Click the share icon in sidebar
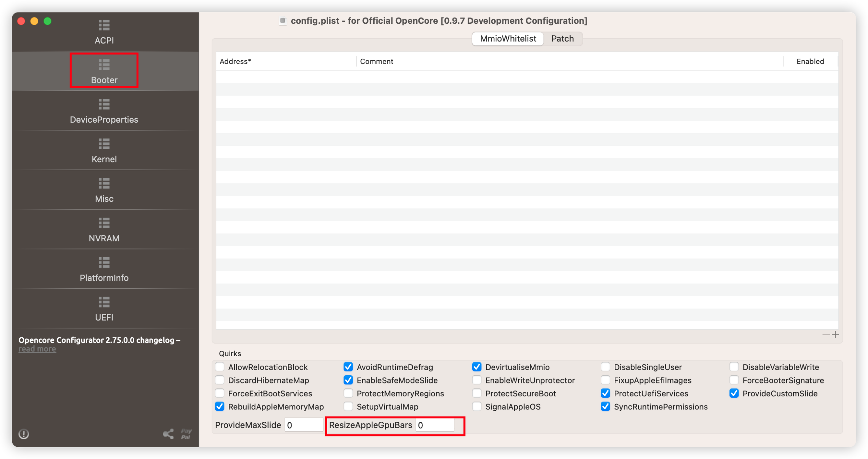This screenshot has width=868, height=459. click(x=168, y=434)
